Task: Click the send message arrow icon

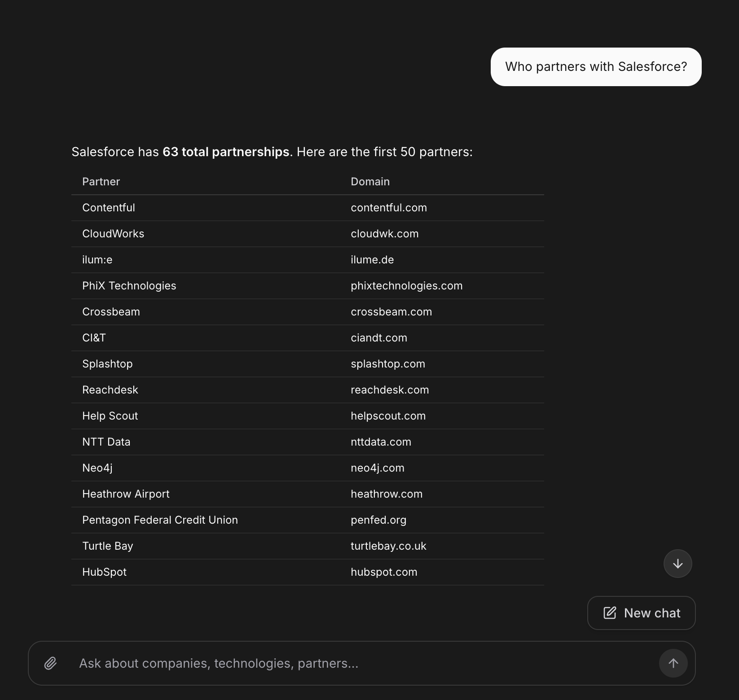Action: point(673,663)
